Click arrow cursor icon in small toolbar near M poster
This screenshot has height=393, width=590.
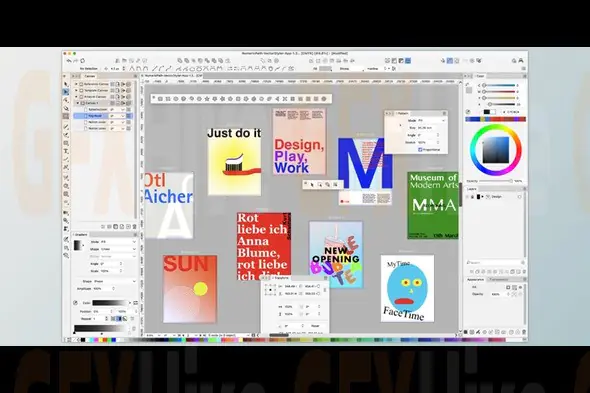click(x=312, y=184)
